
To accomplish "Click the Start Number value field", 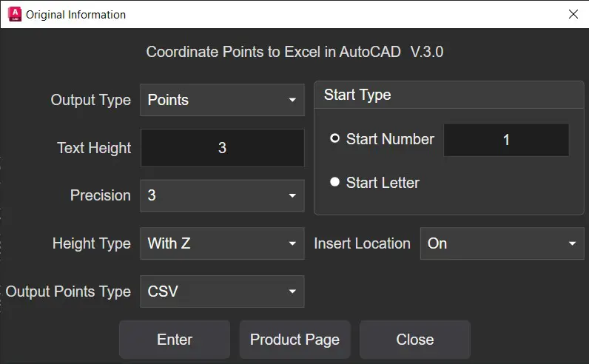I will coord(506,140).
